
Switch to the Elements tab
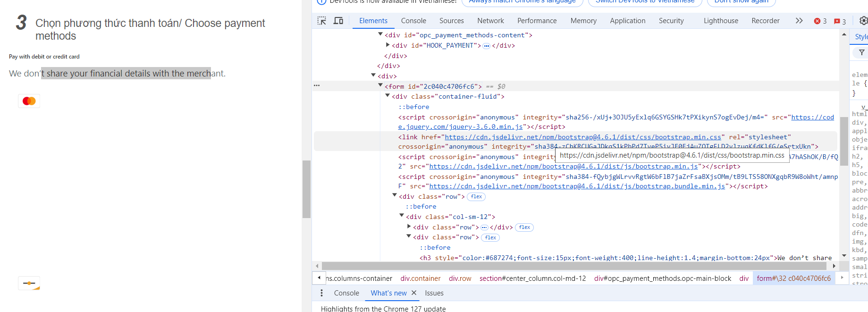(x=373, y=21)
